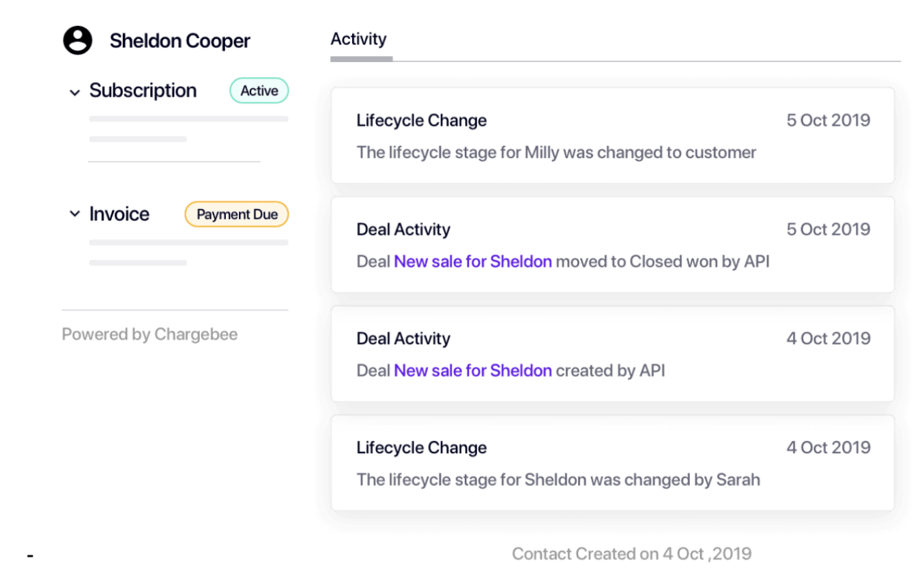Select the Lifecycle Change icon from 5 Oct
This screenshot has width=924, height=580.
coord(421,120)
